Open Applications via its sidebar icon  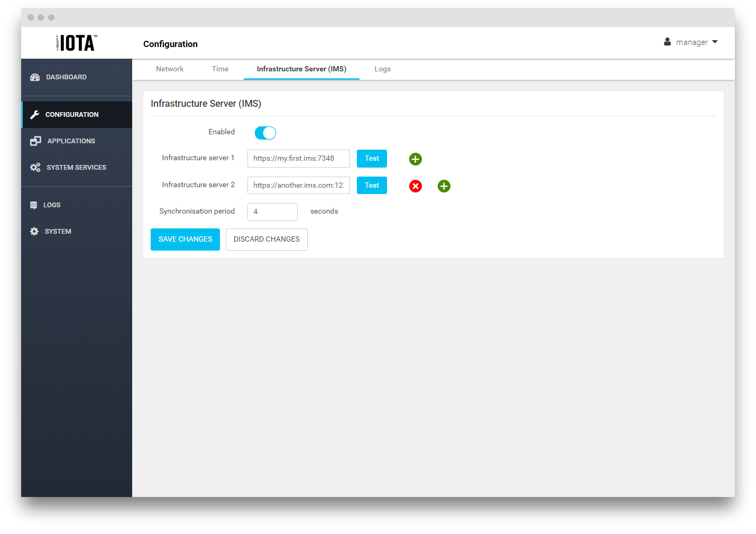[x=35, y=141]
